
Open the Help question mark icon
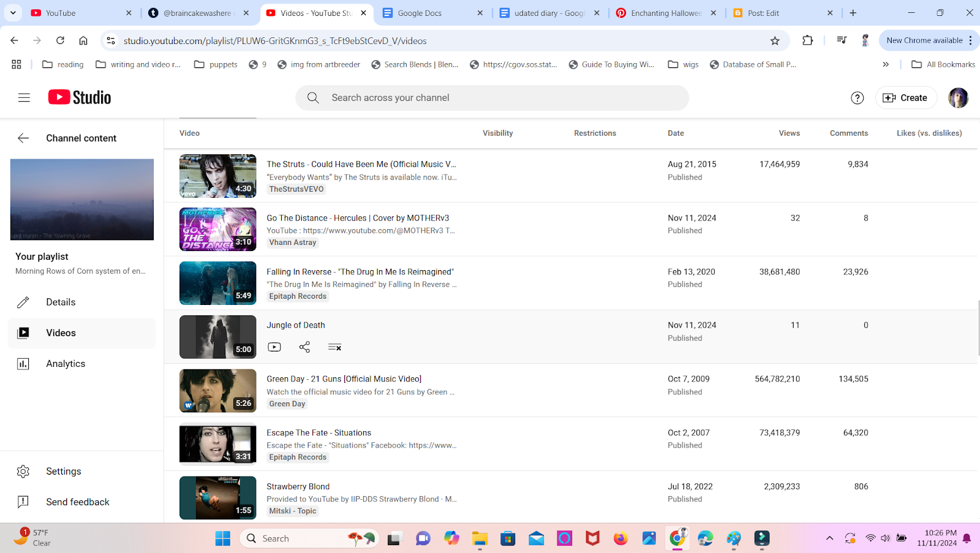858,98
